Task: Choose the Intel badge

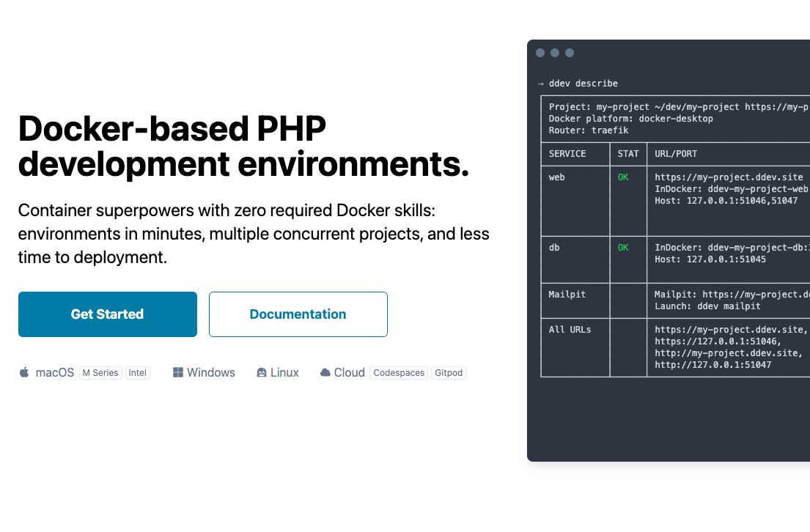Action: (x=137, y=373)
